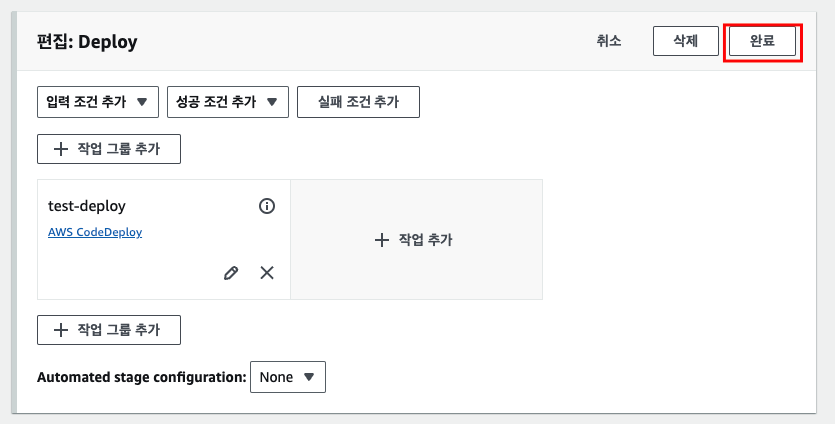Click 실패 조건 추가 button
835x424 pixels.
point(358,102)
